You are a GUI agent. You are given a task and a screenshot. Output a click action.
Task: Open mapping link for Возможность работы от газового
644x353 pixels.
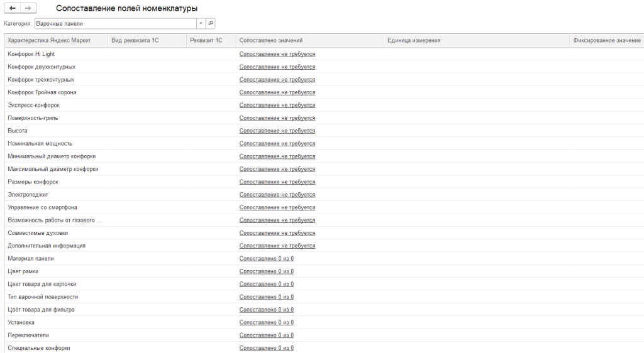tap(277, 220)
